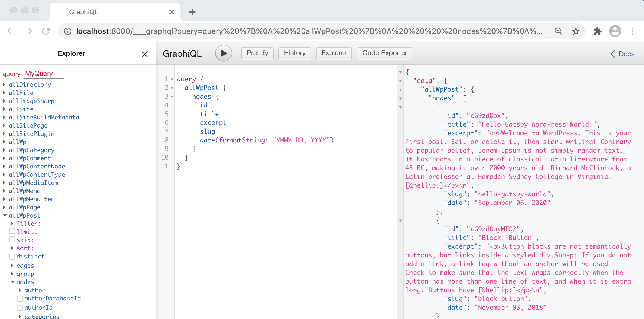Run the GraphQL query with play button
This screenshot has width=644, height=319.
coord(223,53)
